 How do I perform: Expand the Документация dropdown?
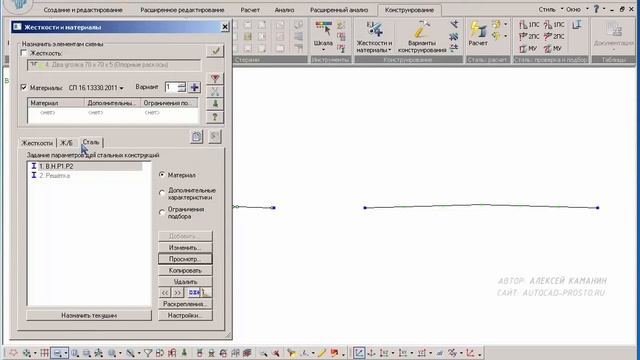pyautogui.click(x=613, y=50)
